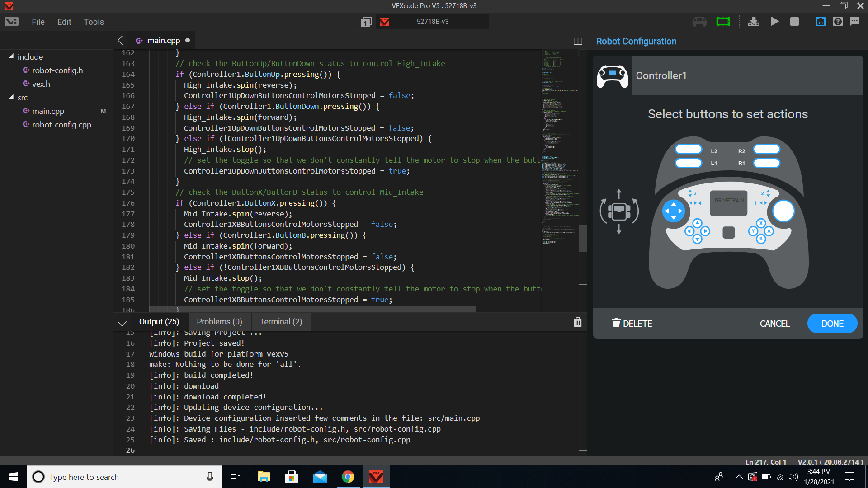This screenshot has height=488, width=868.
Task: Open the feedback speech bubble icon
Action: pos(854,22)
